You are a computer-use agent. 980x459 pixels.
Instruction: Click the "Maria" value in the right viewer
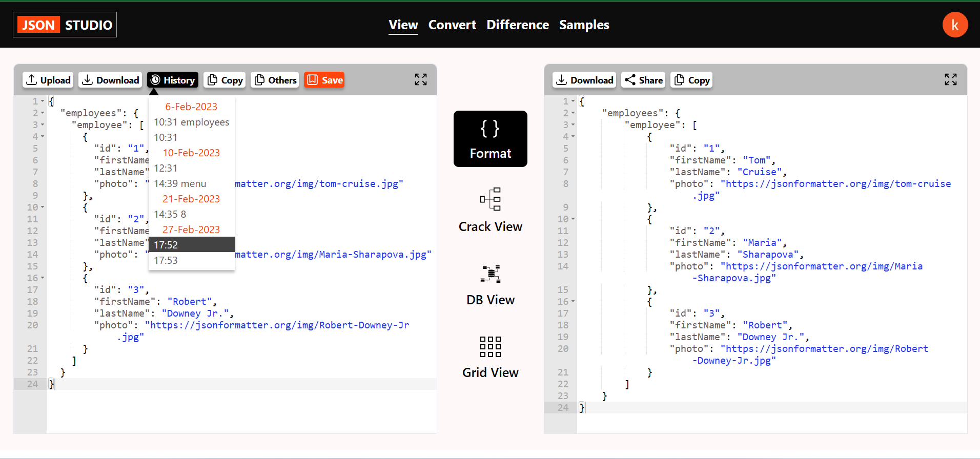pyautogui.click(x=762, y=243)
